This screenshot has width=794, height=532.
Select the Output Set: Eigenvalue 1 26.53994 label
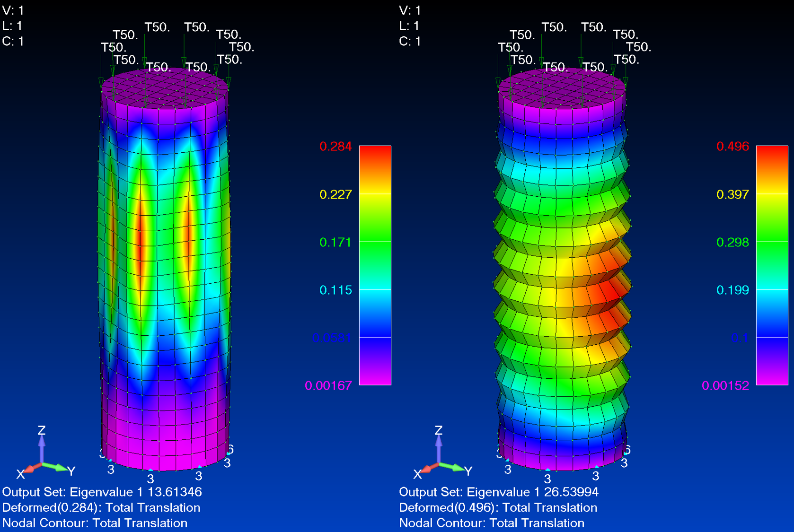pos(499,492)
